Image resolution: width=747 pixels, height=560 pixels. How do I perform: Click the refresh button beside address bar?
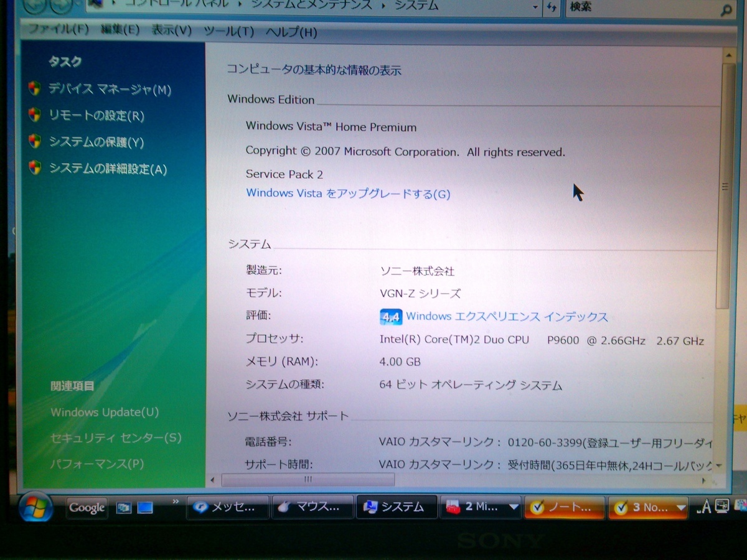click(552, 7)
